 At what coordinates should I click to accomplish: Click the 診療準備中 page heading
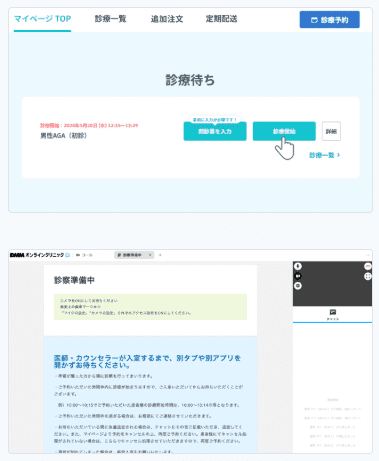point(74,280)
